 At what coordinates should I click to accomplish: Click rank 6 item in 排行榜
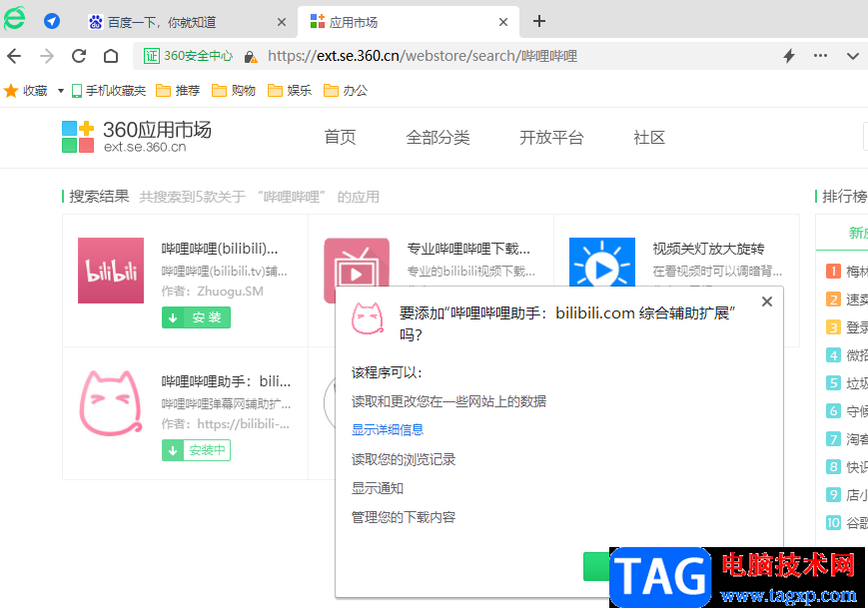pyautogui.click(x=846, y=411)
